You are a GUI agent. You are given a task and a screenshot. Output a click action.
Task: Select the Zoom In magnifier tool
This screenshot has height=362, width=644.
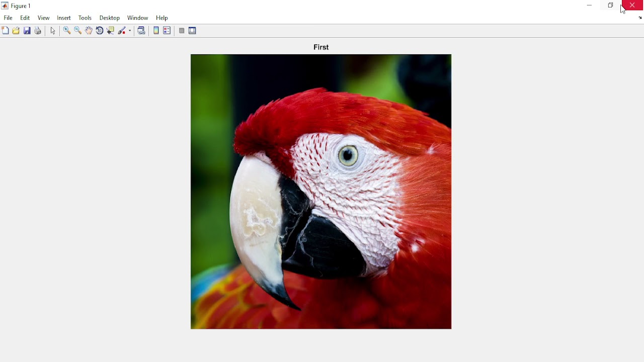click(67, 31)
